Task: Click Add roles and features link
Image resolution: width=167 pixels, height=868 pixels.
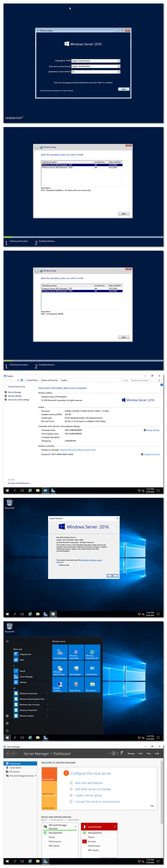Action: click(89, 783)
